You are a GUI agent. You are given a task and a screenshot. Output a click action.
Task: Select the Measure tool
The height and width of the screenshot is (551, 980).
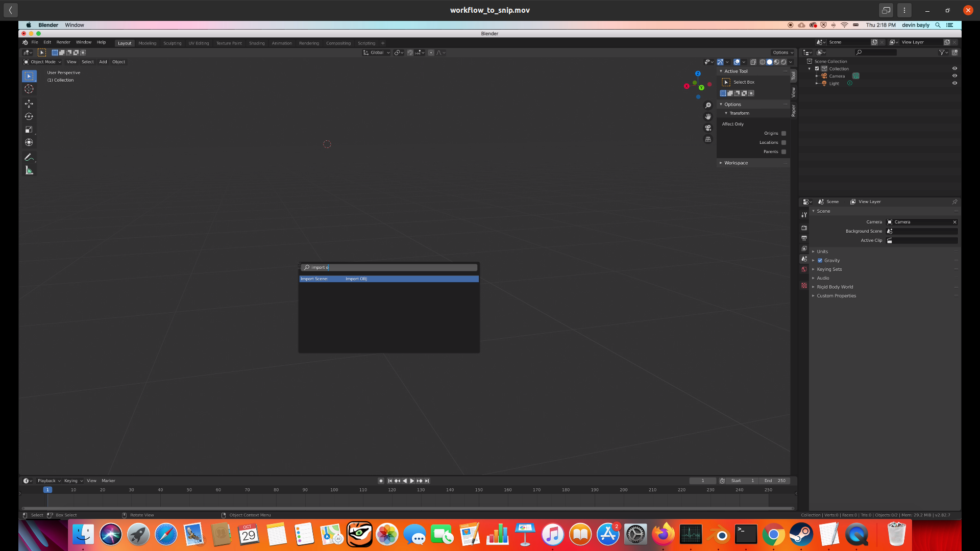pyautogui.click(x=29, y=170)
